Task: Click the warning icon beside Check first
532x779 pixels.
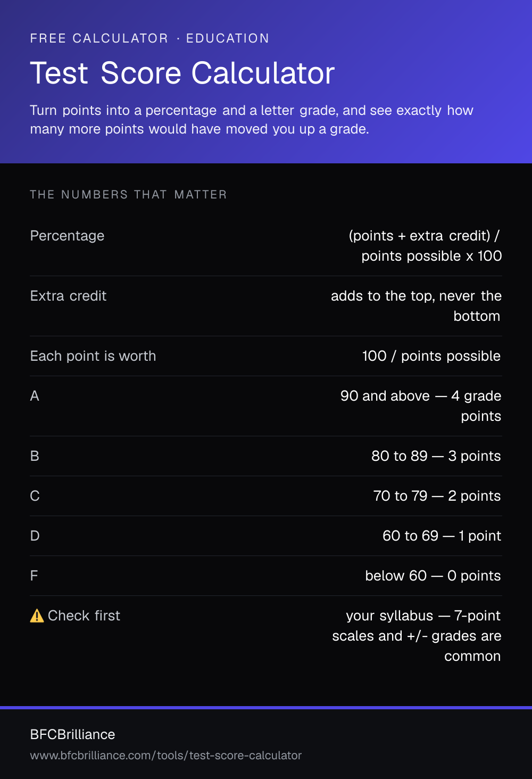Action: tap(37, 616)
